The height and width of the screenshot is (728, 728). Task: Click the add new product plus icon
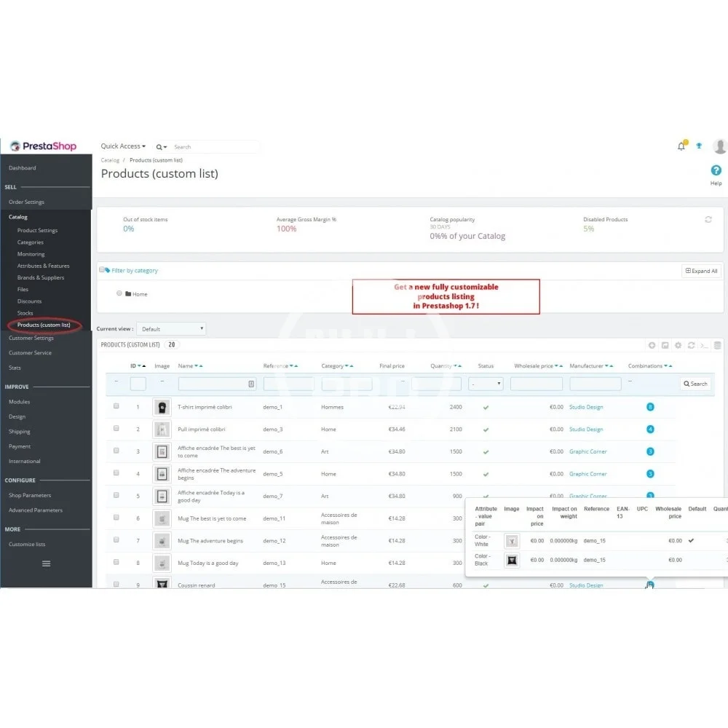(x=652, y=345)
